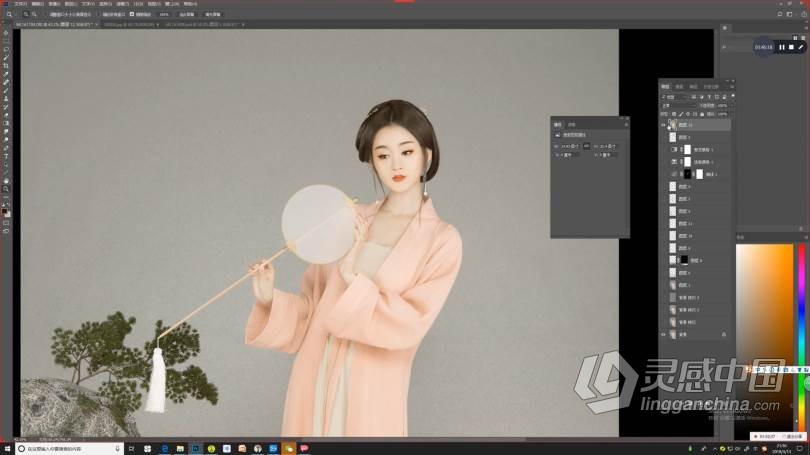Toggle lock all icon in Layers panel
Screen dimensions: 810x455
(702, 114)
